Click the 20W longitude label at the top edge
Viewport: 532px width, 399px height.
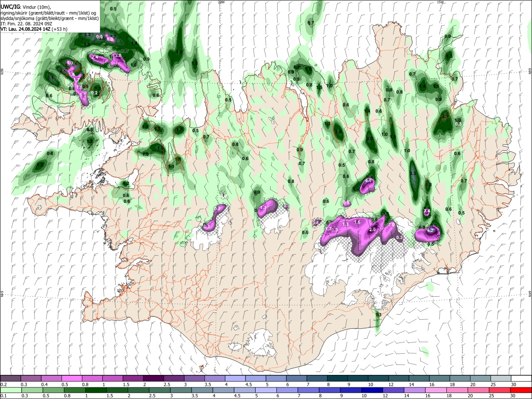point(221,2)
